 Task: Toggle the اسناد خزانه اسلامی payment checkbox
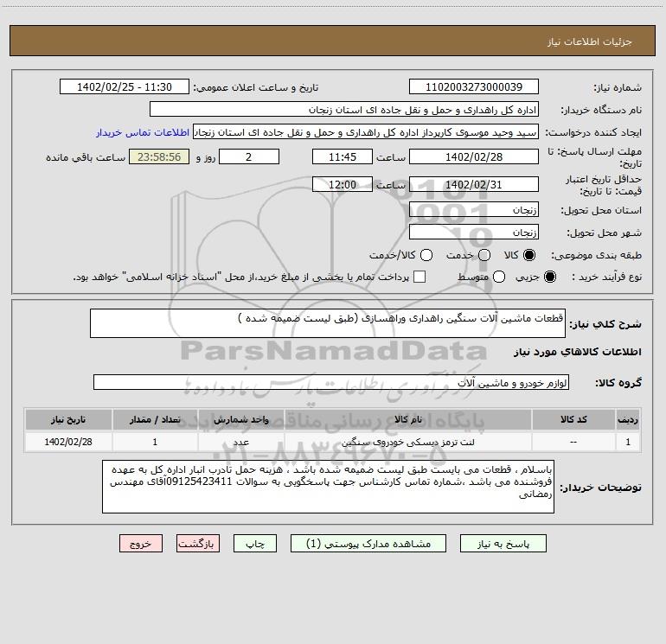click(x=419, y=277)
